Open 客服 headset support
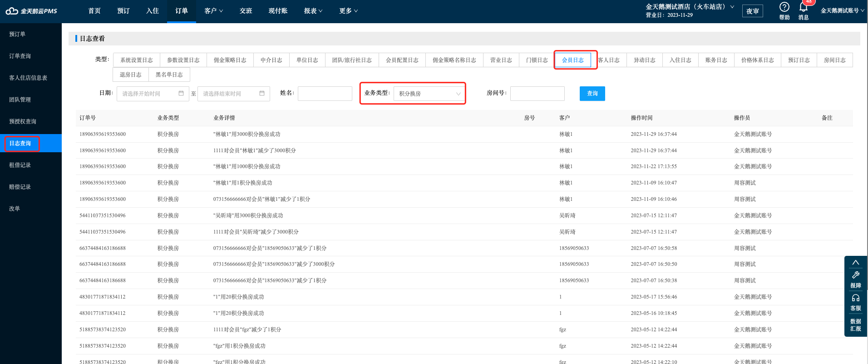 pos(856,302)
